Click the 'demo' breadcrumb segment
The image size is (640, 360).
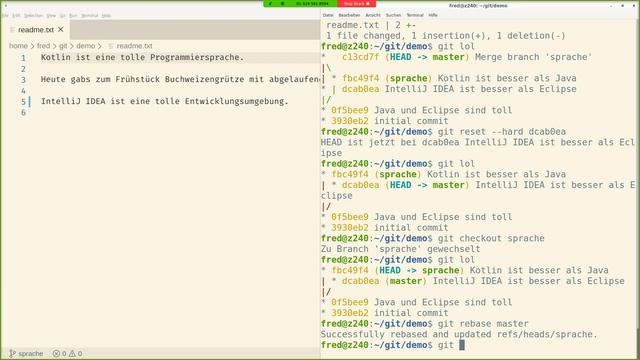tap(85, 46)
